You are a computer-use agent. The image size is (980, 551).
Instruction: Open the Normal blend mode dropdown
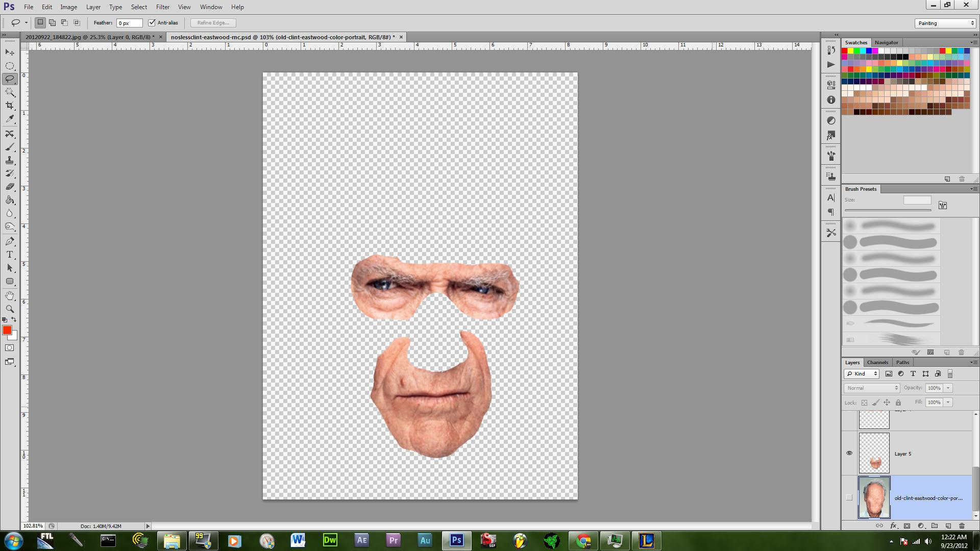(x=872, y=388)
